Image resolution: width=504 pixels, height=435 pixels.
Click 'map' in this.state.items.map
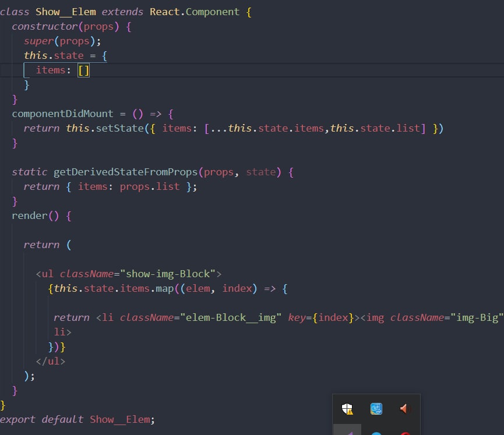pyautogui.click(x=164, y=288)
